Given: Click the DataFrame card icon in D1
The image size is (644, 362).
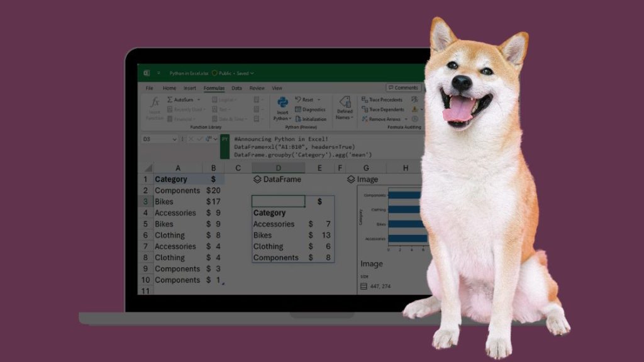Looking at the screenshot, I should [257, 179].
